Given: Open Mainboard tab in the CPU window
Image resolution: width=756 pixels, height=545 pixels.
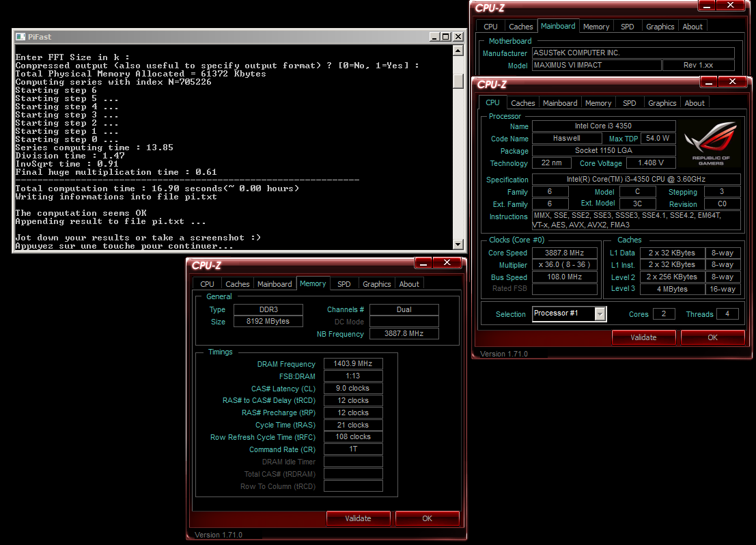Looking at the screenshot, I should pos(560,103).
